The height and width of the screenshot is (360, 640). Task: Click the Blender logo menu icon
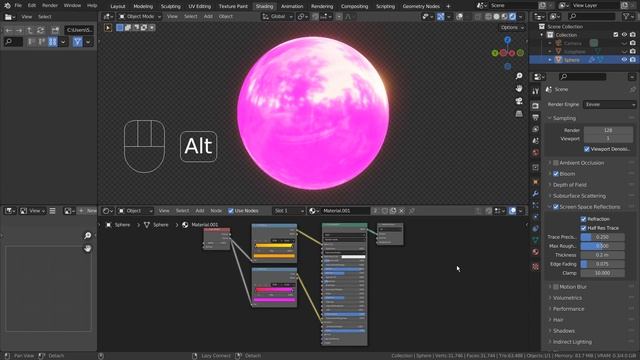click(7, 6)
